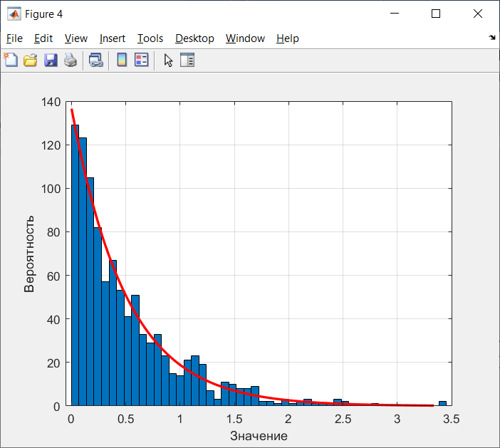Select the isolated histogram bar near 3.5
Image resolution: width=500 pixels, height=448 pixels.
(x=442, y=403)
